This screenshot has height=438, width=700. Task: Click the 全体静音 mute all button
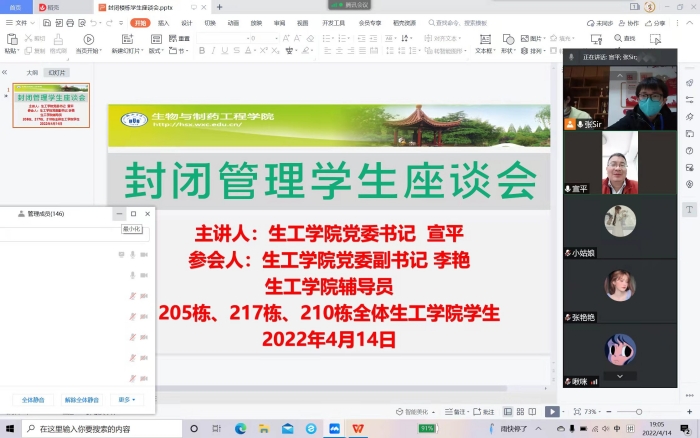(33, 399)
